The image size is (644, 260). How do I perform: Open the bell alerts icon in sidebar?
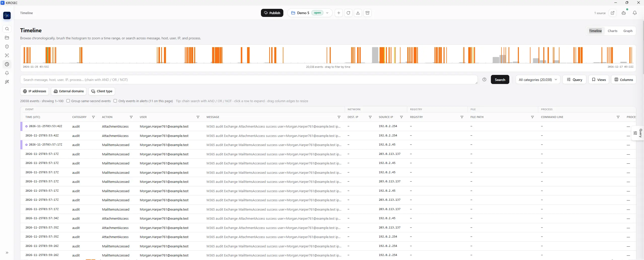[7, 73]
